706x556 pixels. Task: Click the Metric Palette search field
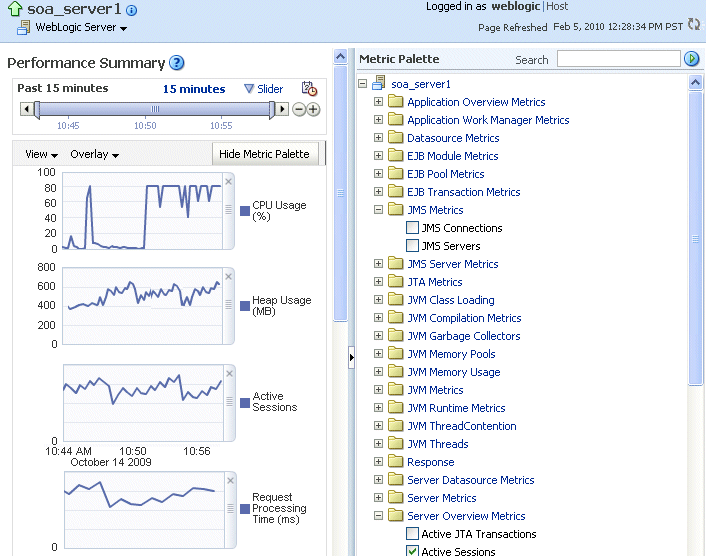(619, 59)
